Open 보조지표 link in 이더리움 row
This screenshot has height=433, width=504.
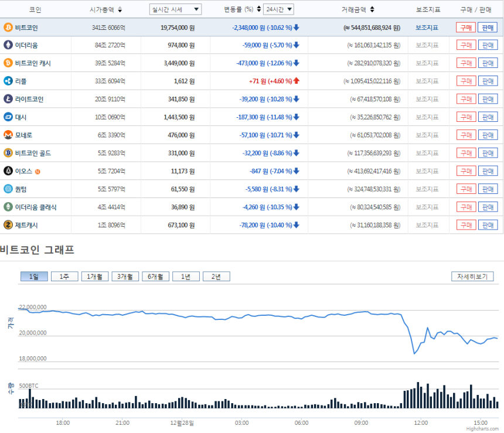pos(427,45)
